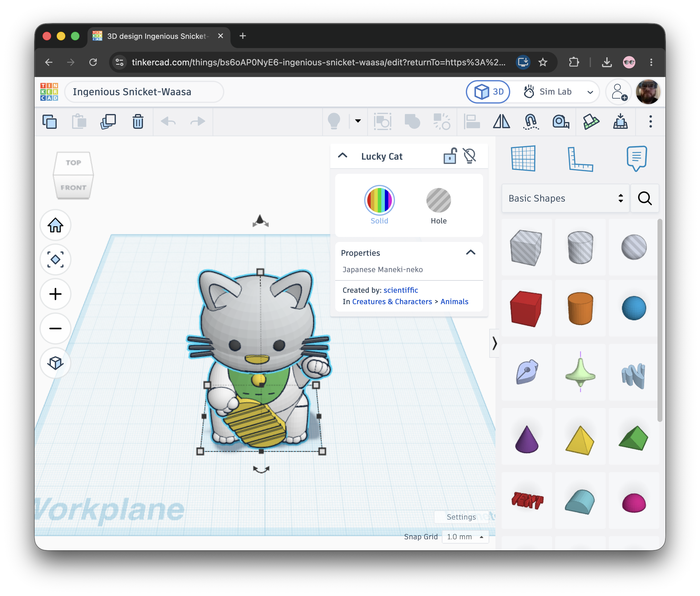Click the Copy icon in toolbar
The height and width of the screenshot is (596, 700).
[50, 122]
